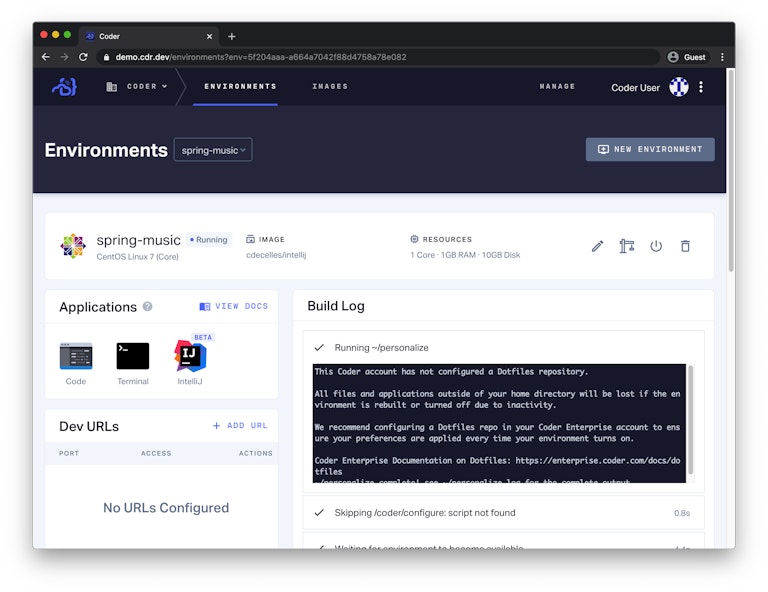
Task: Open the user kebab menu beside the avatar
Action: pos(701,87)
